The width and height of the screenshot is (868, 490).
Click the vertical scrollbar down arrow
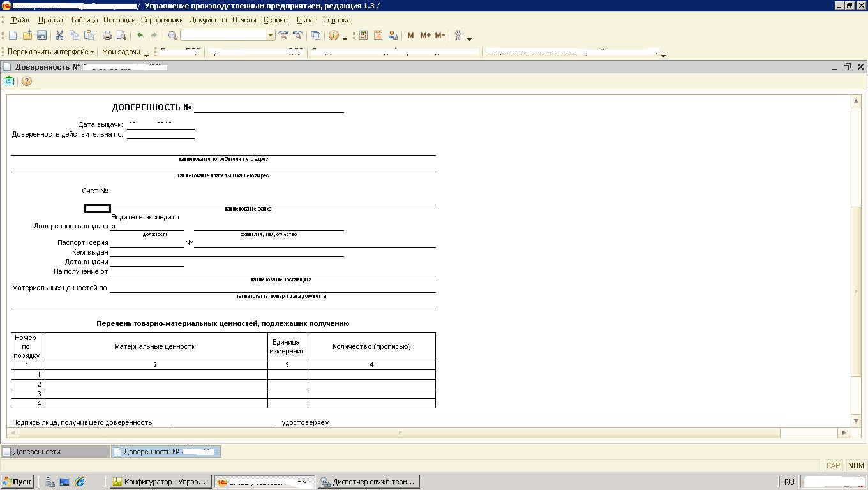coord(857,420)
